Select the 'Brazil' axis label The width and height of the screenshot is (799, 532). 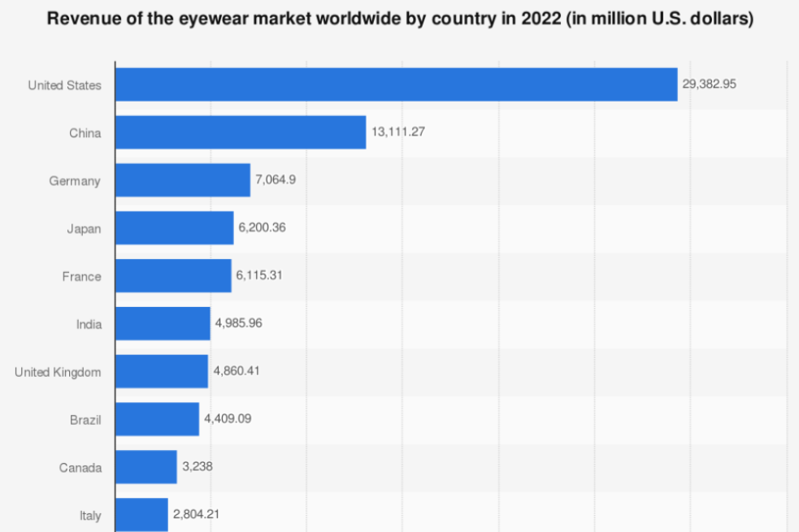pos(85,421)
